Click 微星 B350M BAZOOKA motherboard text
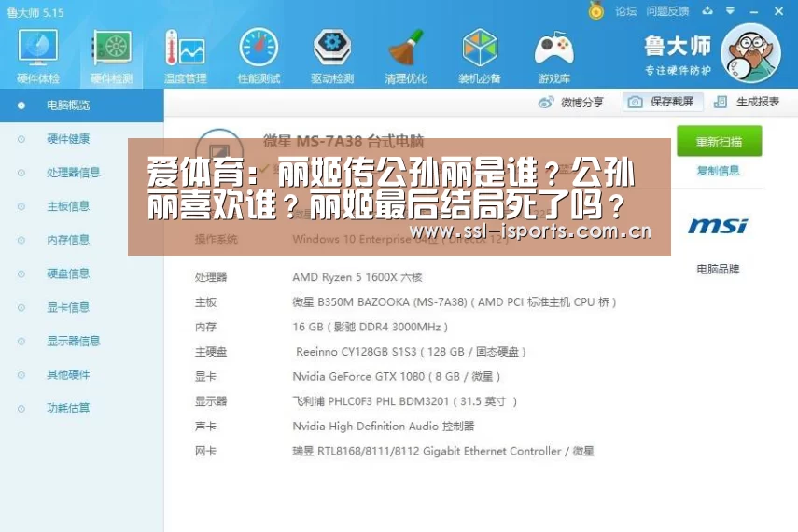This screenshot has height=532, width=798. pos(455,302)
